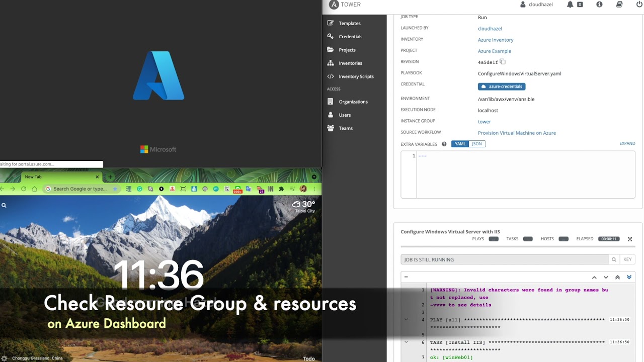This screenshot has width=644, height=362.
Task: Click Chrome forward arrow
Action: click(13, 189)
